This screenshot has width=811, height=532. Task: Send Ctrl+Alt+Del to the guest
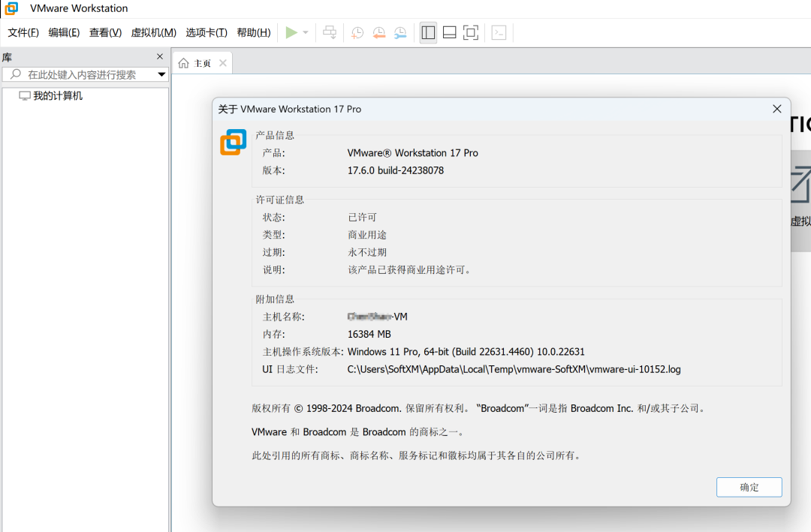click(x=329, y=32)
